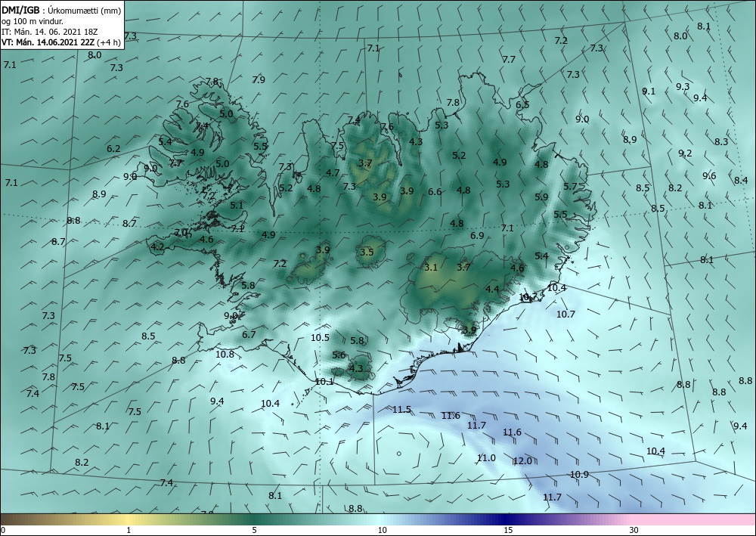Image resolution: width=756 pixels, height=536 pixels.
Task: Click the value '9.2' east of Iceland
Action: click(x=685, y=153)
